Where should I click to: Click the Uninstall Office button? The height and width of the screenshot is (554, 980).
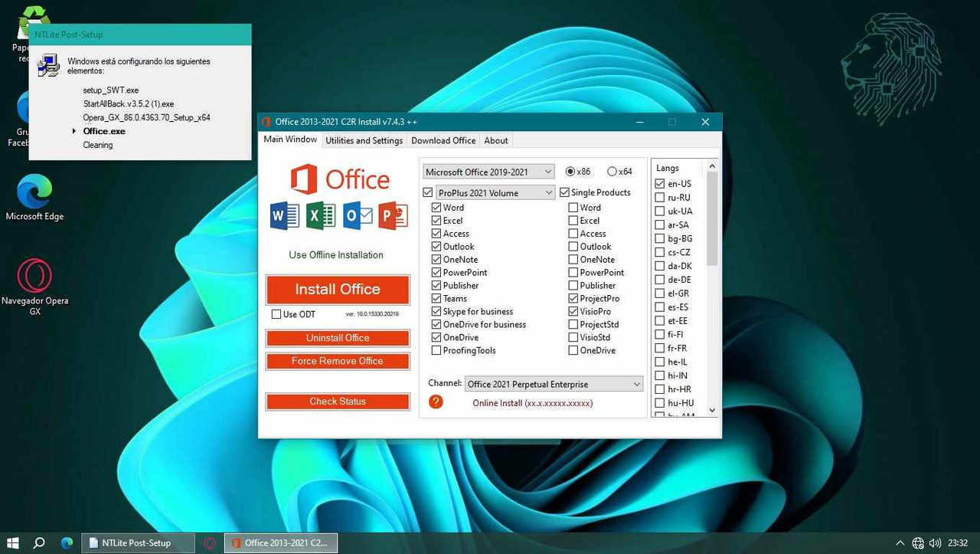pos(338,338)
